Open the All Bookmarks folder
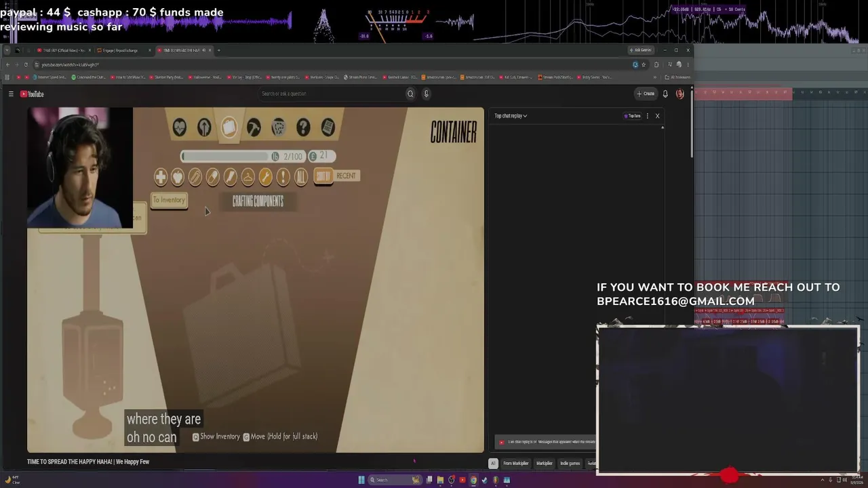Viewport: 868px width, 488px height. point(677,77)
